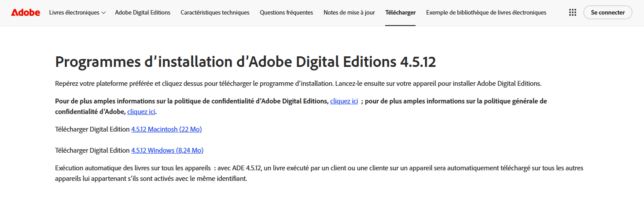Click the chevron beside Livres électroniques

103,13
